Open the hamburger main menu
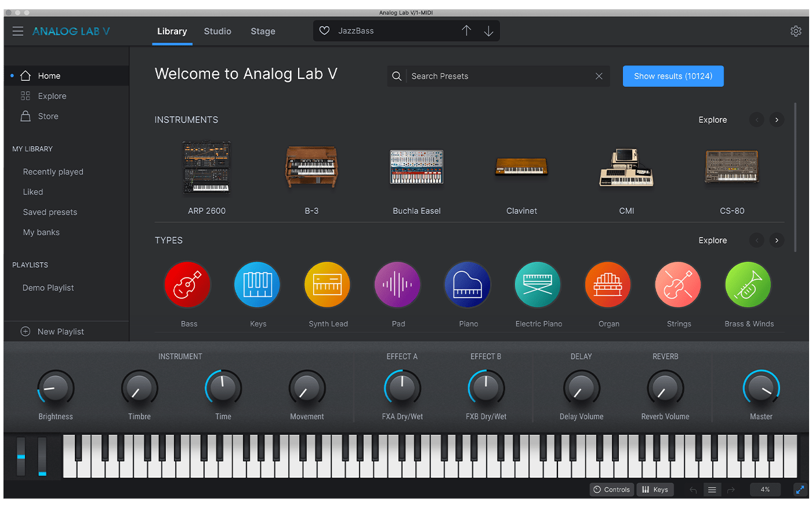The height and width of the screenshot is (508, 812). tap(18, 31)
